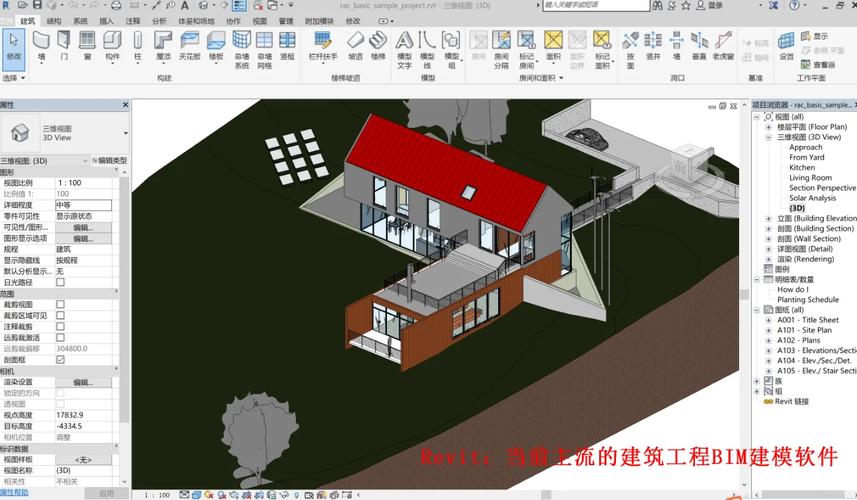This screenshot has height=500, width=857.
Task: Select the Shaft (竖井) opening tool
Action: 653,45
